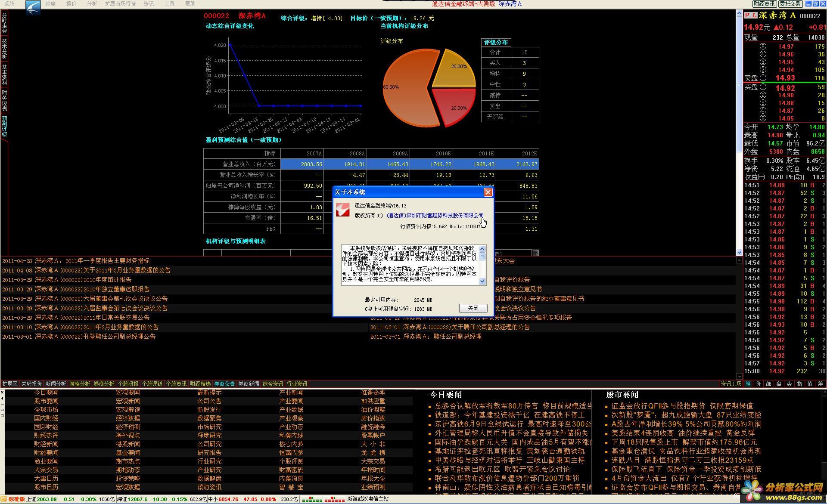The image size is (827, 504).
Task: Switch to 盘 tab in quote panel
Action: (779, 384)
